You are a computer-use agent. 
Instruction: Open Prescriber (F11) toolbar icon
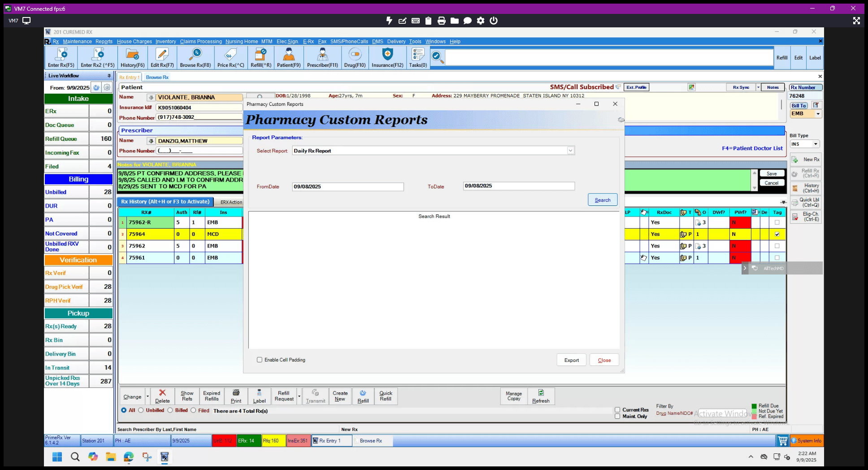(x=322, y=57)
